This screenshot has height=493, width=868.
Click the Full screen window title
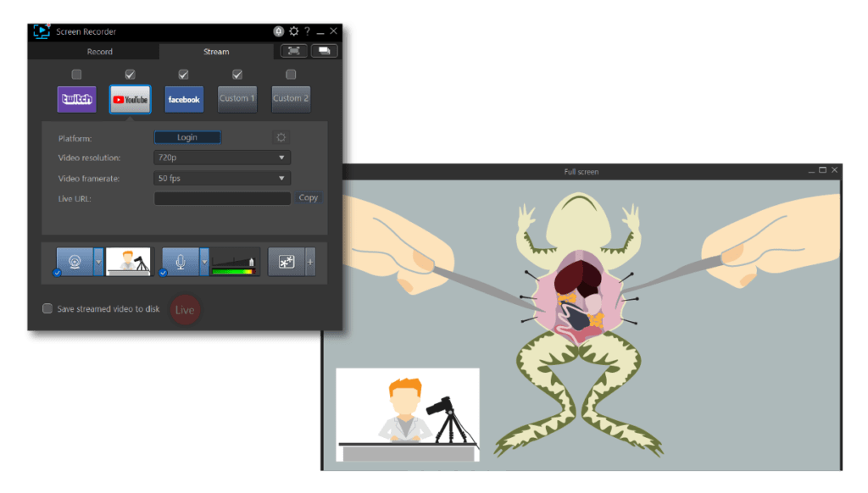(581, 172)
